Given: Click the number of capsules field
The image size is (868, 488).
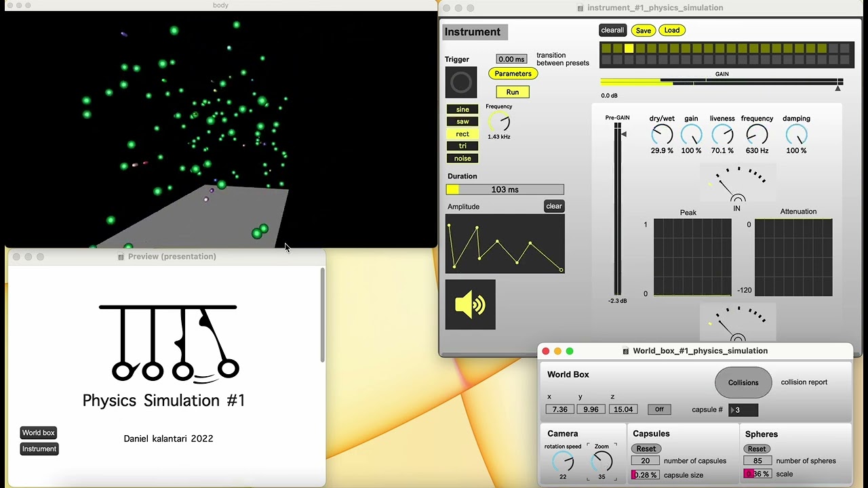Looking at the screenshot, I should point(645,461).
